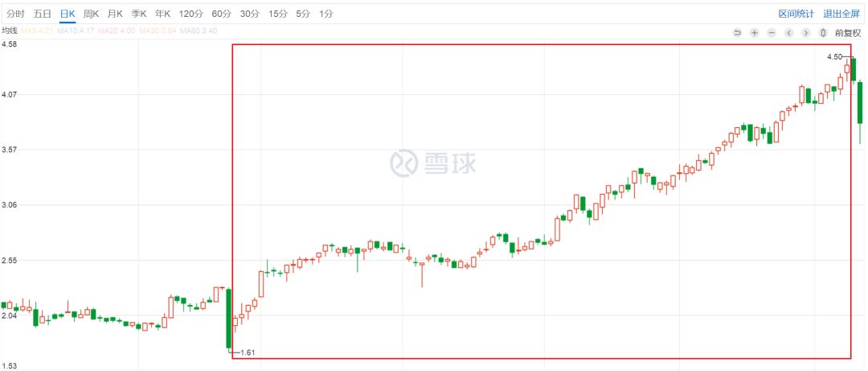Click the candlestick style icon
Viewport: 868px width, 371px height.
(822, 33)
